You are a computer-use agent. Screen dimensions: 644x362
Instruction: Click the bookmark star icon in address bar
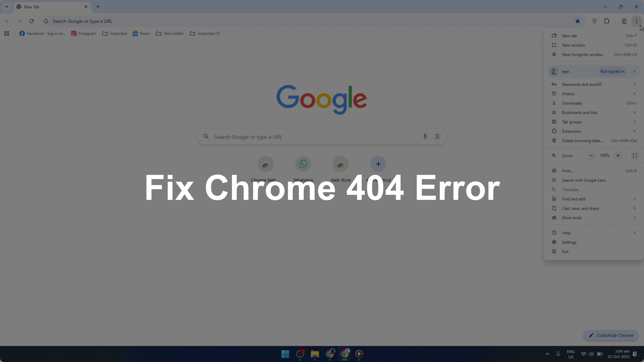tap(577, 21)
